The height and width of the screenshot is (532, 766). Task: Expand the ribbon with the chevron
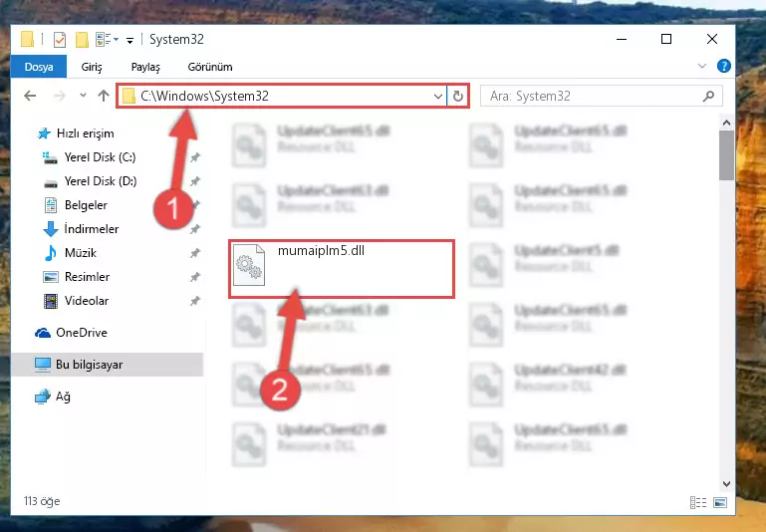click(x=702, y=66)
